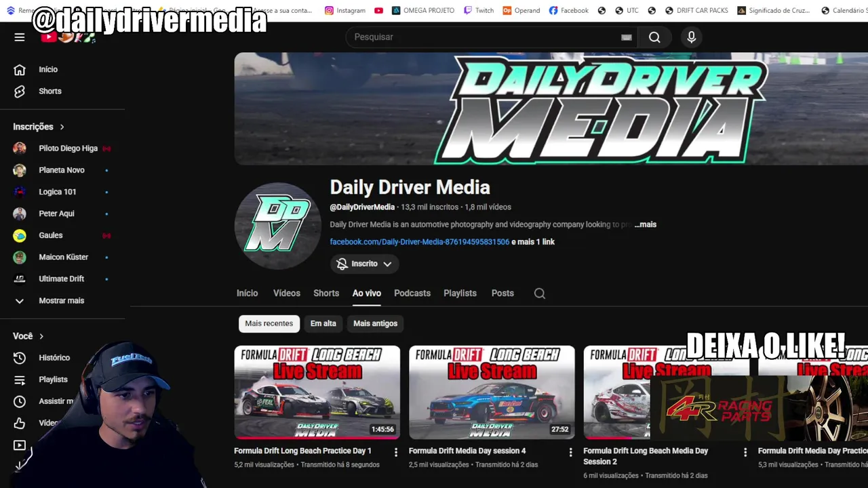Open Formula Drift Long Beach Media Day Session 2 title
Image resolution: width=868 pixels, height=488 pixels.
point(646,456)
